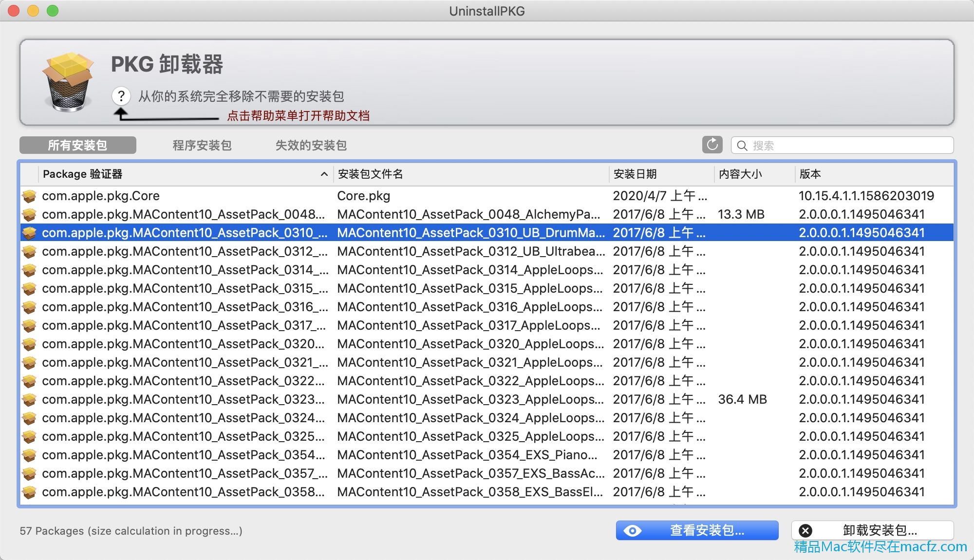The width and height of the screenshot is (974, 560).
Task: Click package icon of AssetPack_0317 row
Action: tap(29, 325)
